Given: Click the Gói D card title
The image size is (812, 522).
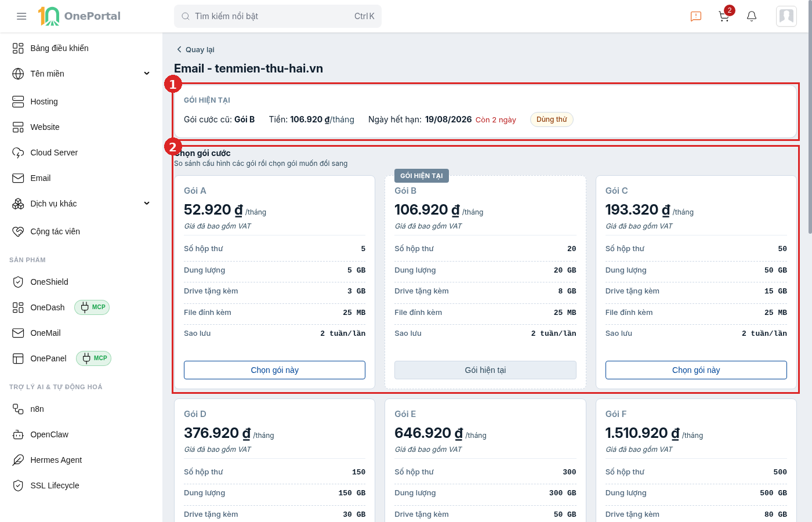Looking at the screenshot, I should tap(195, 414).
